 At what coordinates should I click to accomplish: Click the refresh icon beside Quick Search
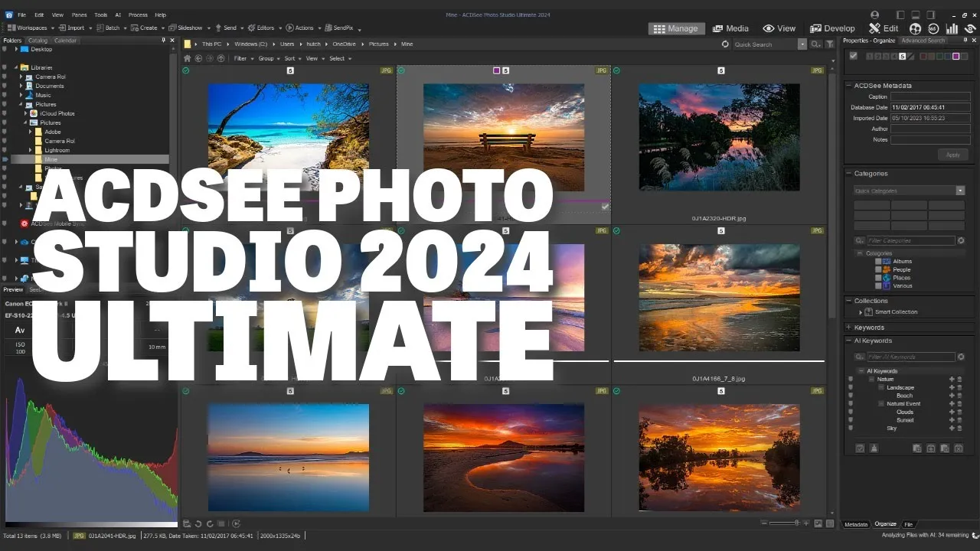(725, 44)
